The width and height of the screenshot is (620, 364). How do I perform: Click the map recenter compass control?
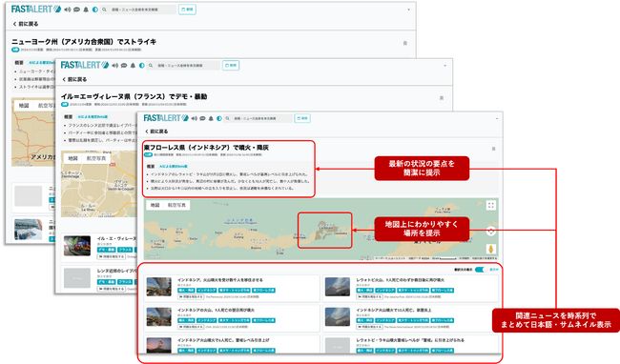(x=490, y=232)
